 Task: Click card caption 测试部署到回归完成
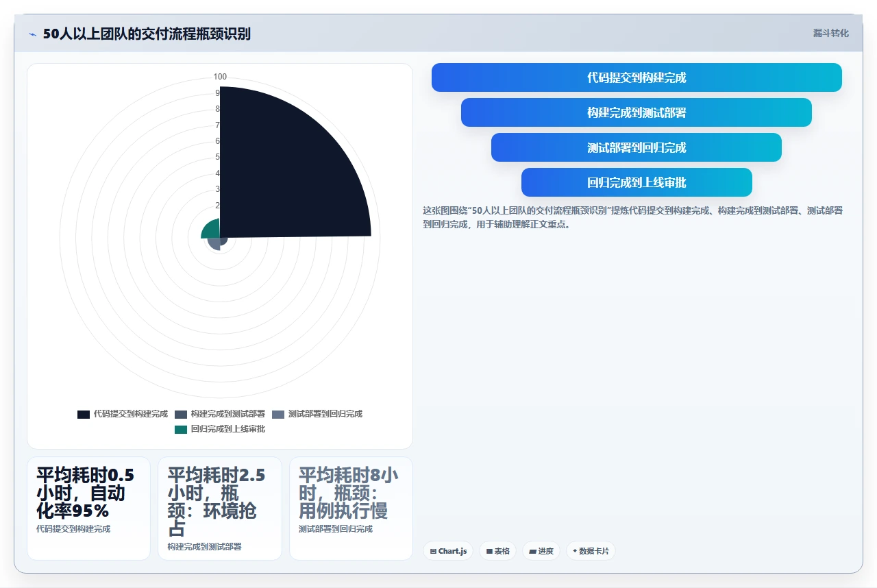[336, 529]
